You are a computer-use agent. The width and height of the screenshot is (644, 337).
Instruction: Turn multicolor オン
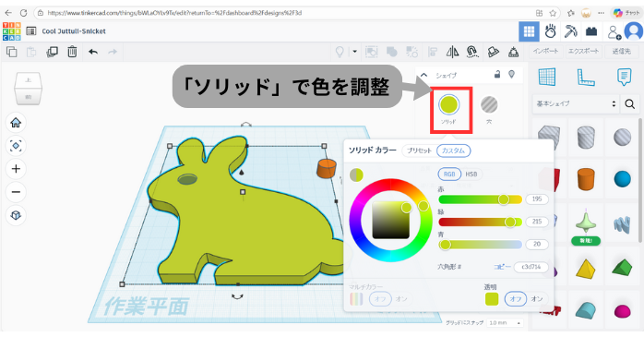point(401,299)
